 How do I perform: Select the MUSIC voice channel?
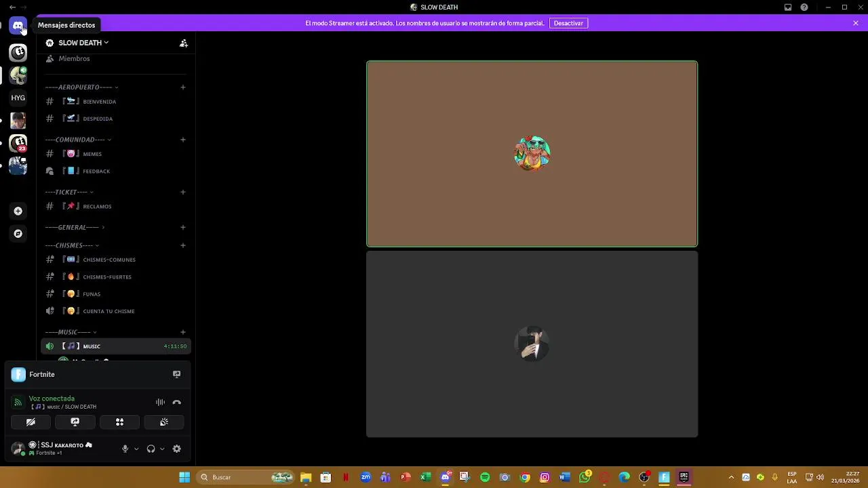click(x=115, y=346)
